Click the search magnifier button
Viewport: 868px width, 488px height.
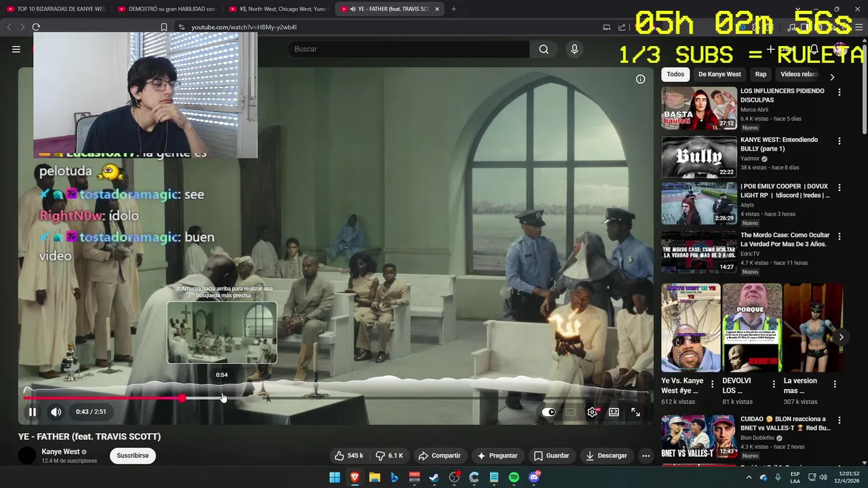click(x=544, y=49)
